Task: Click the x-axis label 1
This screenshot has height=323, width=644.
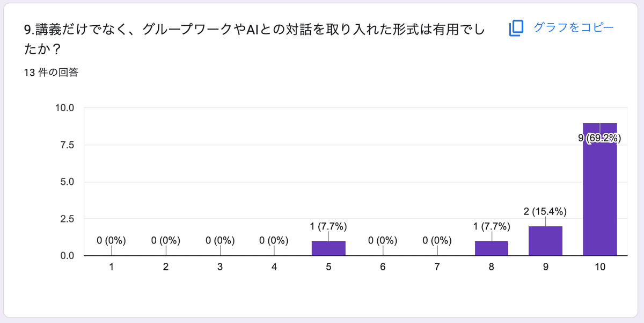Action: pyautogui.click(x=111, y=266)
